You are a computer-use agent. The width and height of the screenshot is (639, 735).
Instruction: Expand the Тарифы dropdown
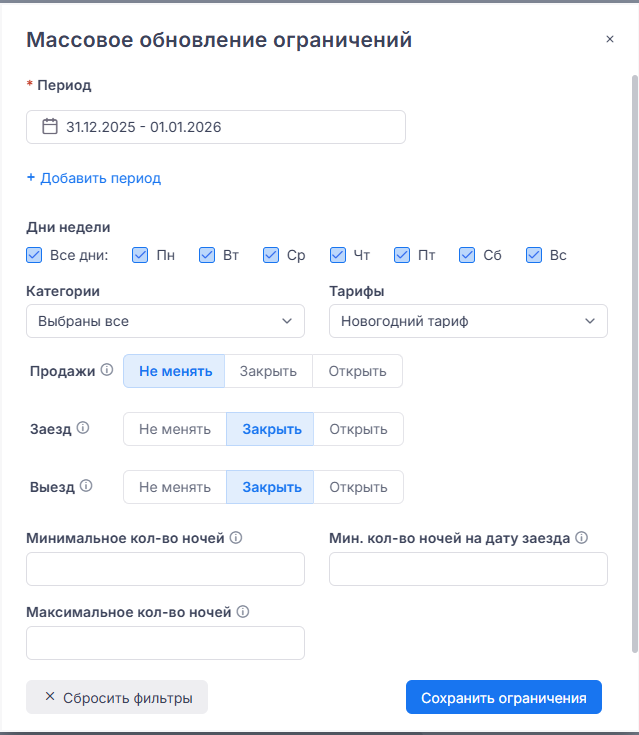click(x=468, y=322)
